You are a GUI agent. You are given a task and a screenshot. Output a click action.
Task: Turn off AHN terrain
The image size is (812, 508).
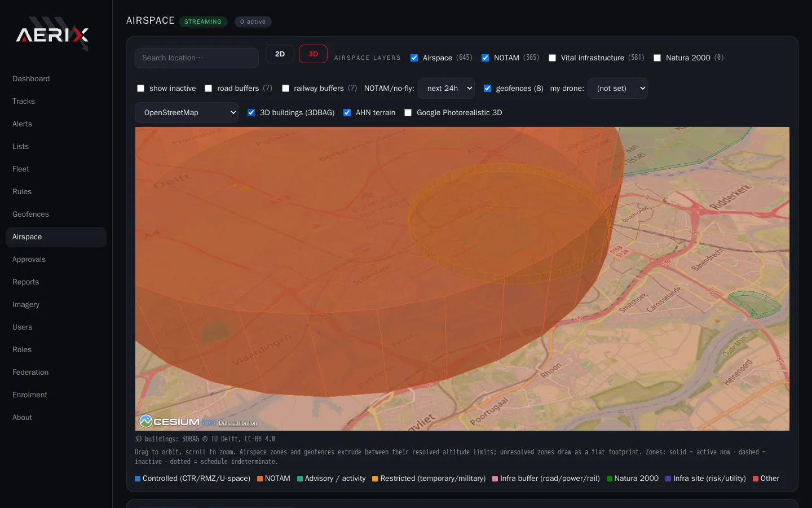click(347, 112)
